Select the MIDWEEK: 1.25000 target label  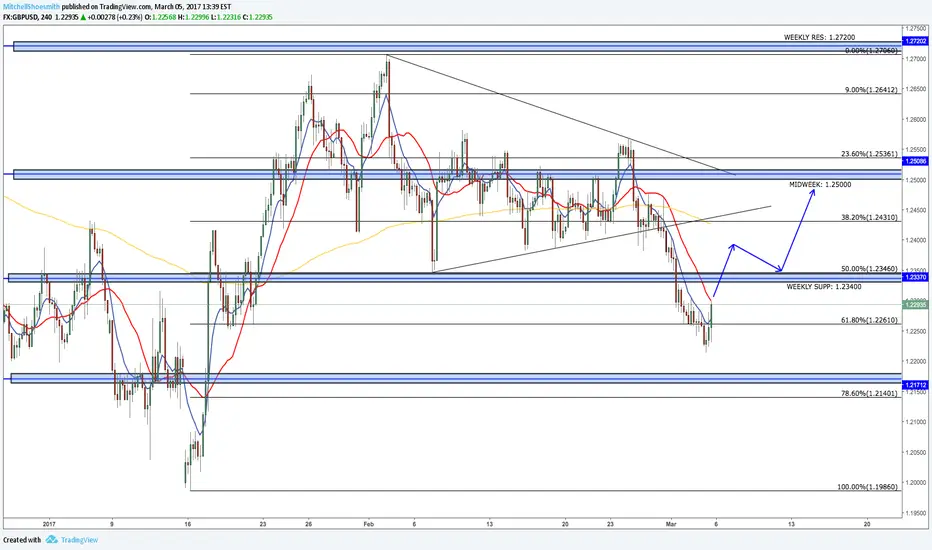[820, 184]
